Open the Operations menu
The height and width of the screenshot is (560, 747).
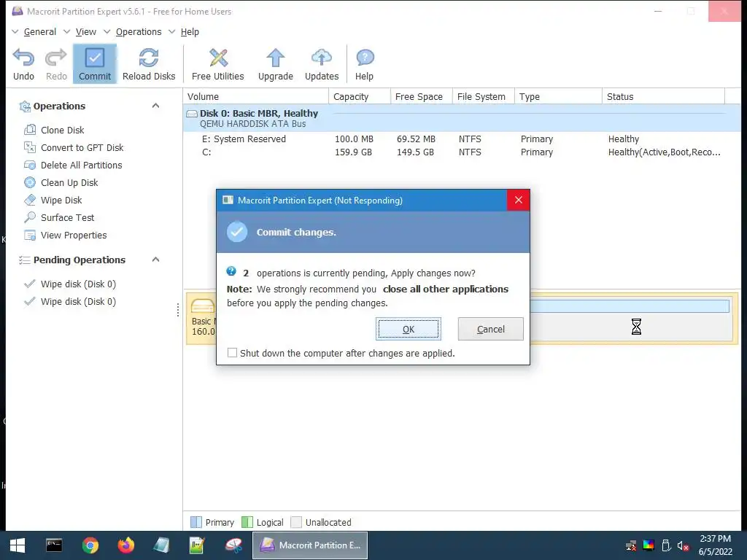(139, 32)
